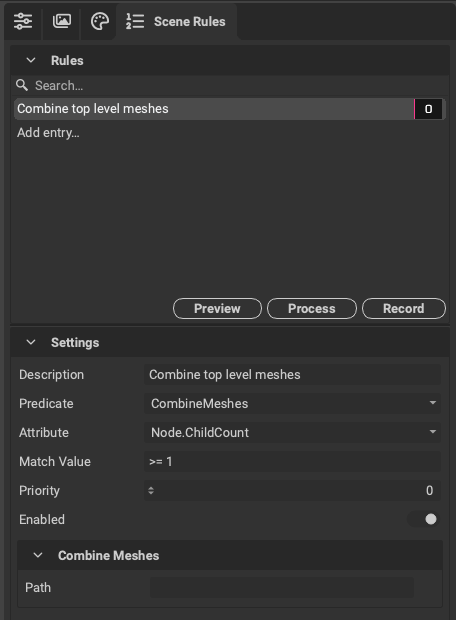Image resolution: width=456 pixels, height=620 pixels.
Task: Select the Combine top level meshes rule
Action: click(x=214, y=109)
